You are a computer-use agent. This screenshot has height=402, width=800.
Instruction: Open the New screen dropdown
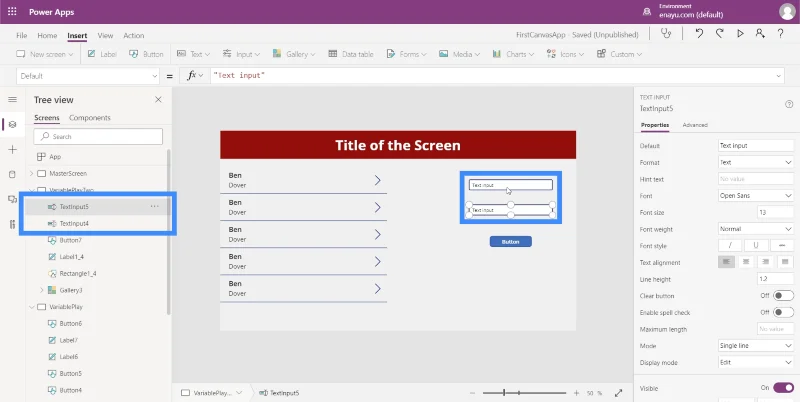(44, 54)
